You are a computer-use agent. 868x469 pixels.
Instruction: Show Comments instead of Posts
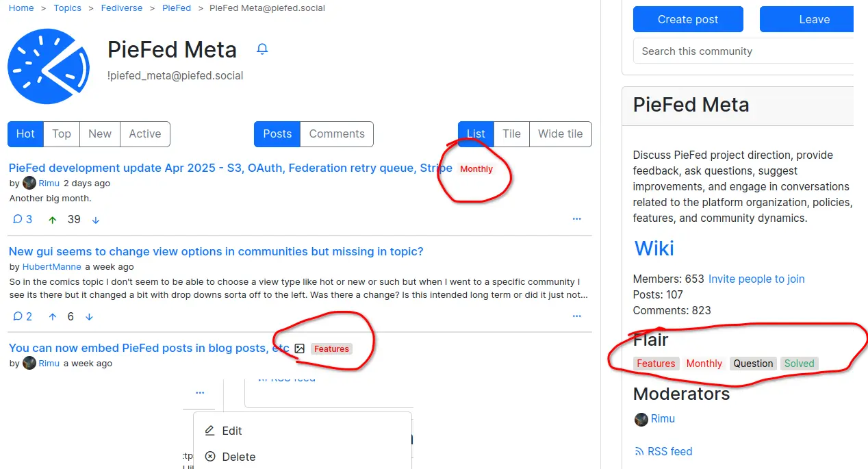coord(337,134)
